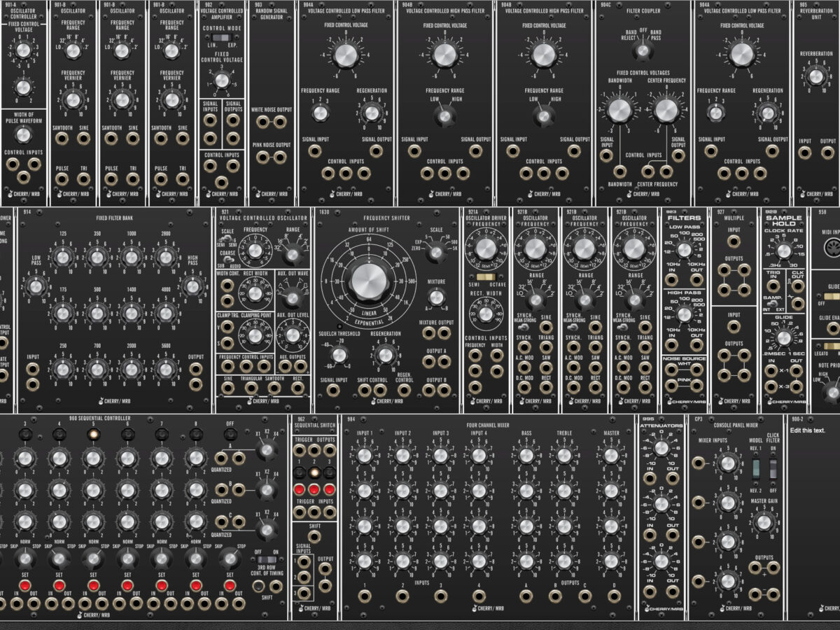Click the Band Reject/Off/Band Pass selector knob
The width and height of the screenshot is (840, 630).
click(642, 50)
